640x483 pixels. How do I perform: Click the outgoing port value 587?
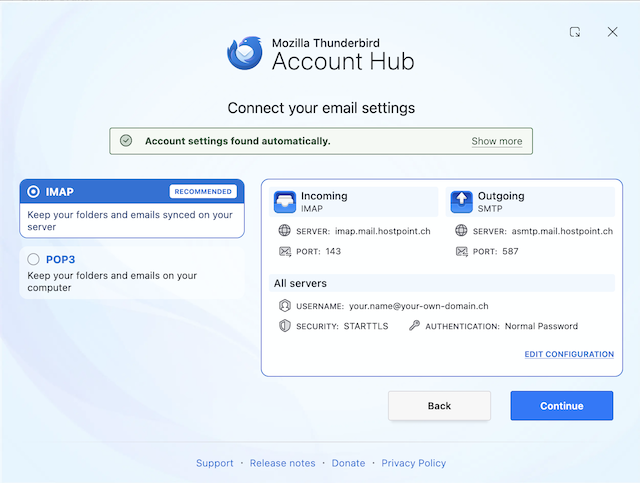(x=510, y=251)
